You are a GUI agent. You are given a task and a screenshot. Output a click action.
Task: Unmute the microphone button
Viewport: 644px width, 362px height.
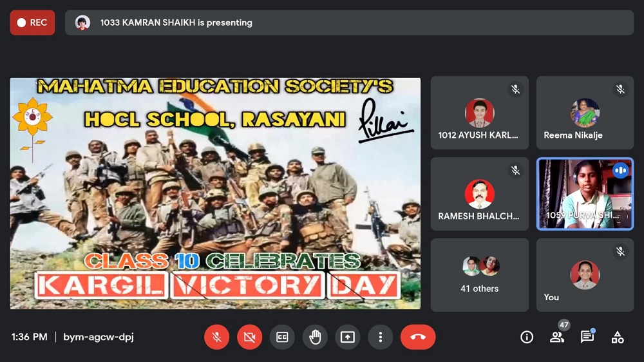point(217,337)
